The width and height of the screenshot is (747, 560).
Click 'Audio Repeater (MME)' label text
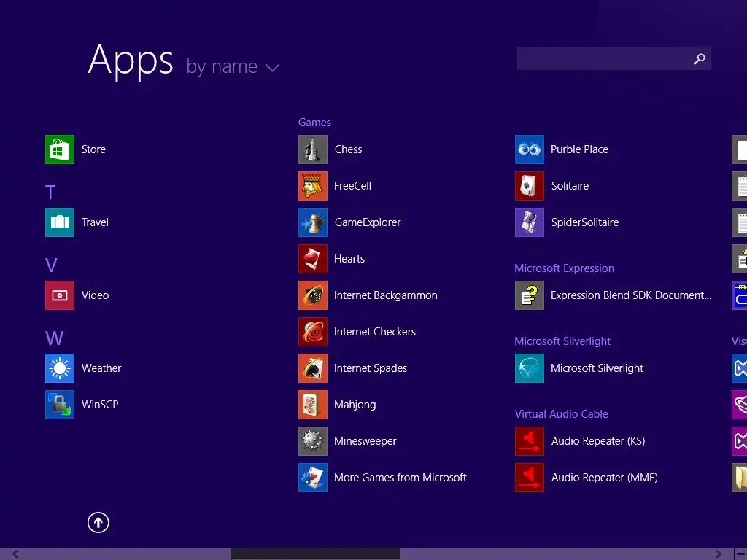coord(605,478)
